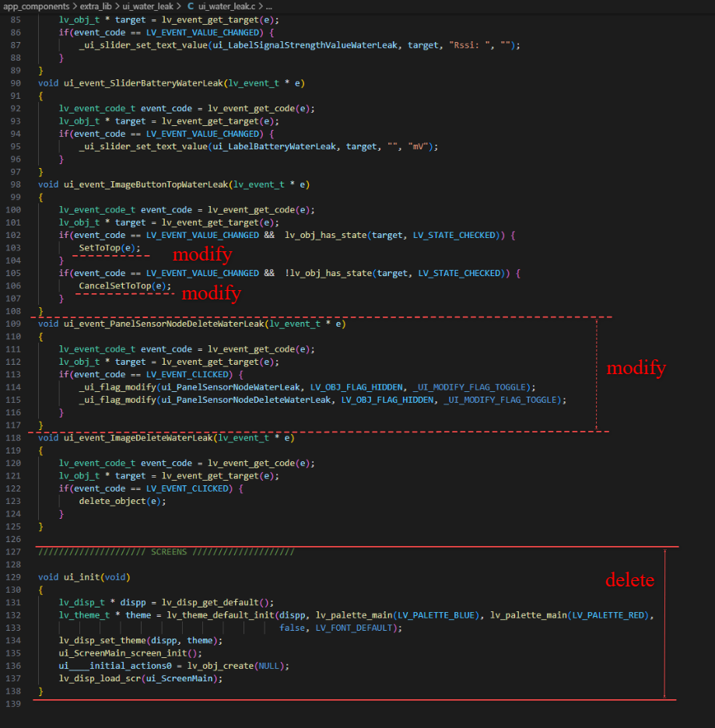Open the ui_water_leak folder breadcrumb

[148, 6]
